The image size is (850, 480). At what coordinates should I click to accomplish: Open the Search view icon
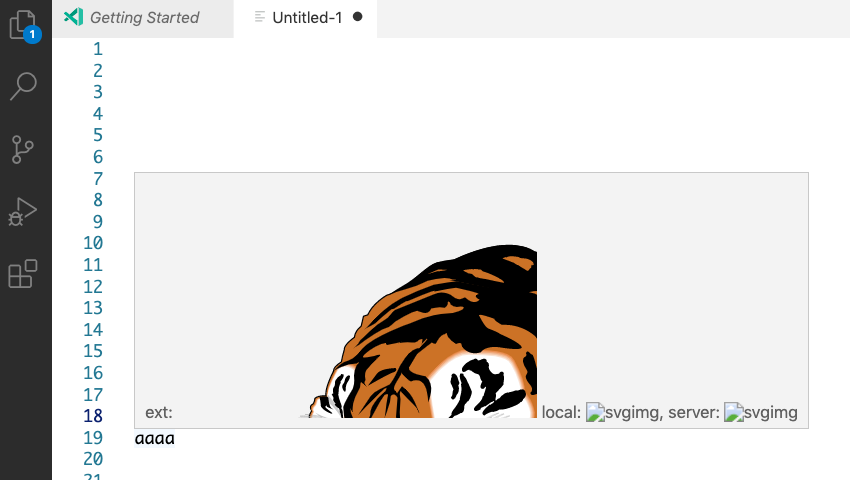coord(23,86)
